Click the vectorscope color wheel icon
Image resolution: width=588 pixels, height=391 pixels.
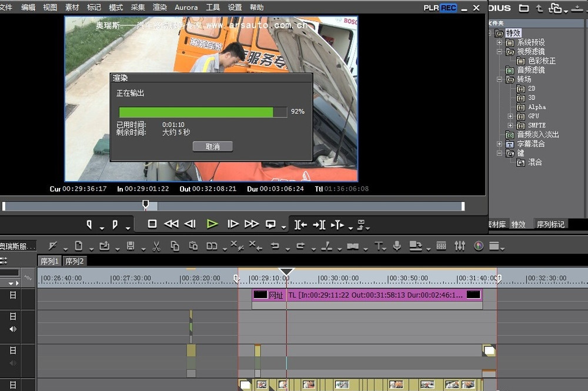479,246
